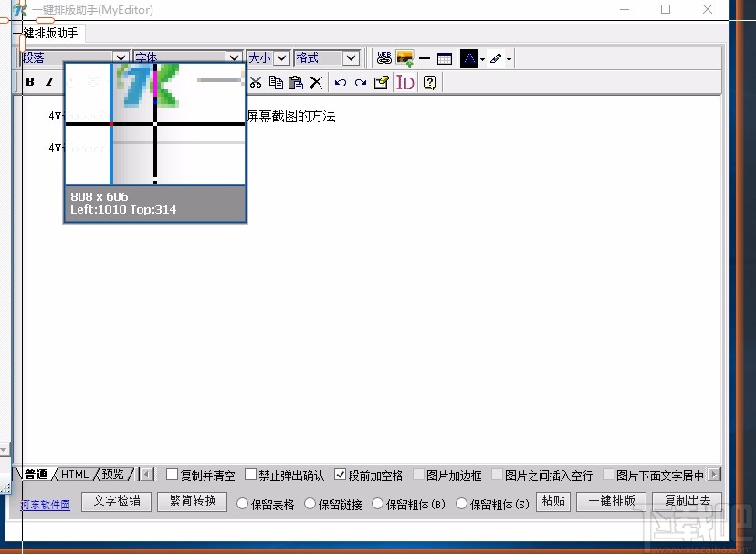Apply italic formatting using the I icon
The image size is (756, 554).
coord(50,82)
